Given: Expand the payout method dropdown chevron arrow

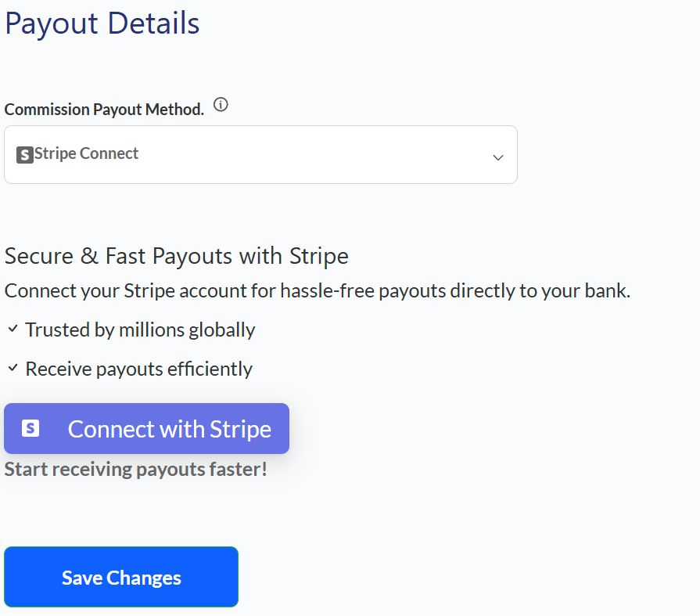Looking at the screenshot, I should point(497,157).
